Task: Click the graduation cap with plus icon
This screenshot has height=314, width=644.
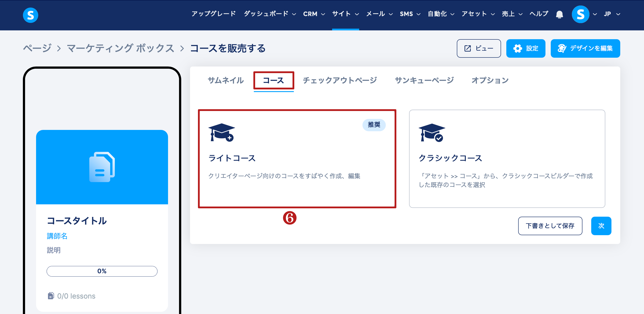Action: coord(221,132)
